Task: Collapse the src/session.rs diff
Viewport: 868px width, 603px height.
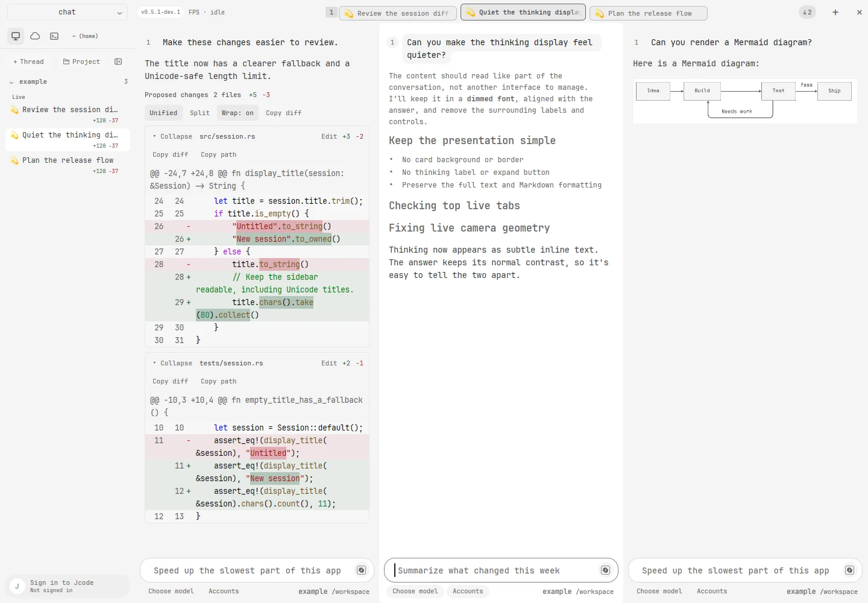Action: point(172,137)
